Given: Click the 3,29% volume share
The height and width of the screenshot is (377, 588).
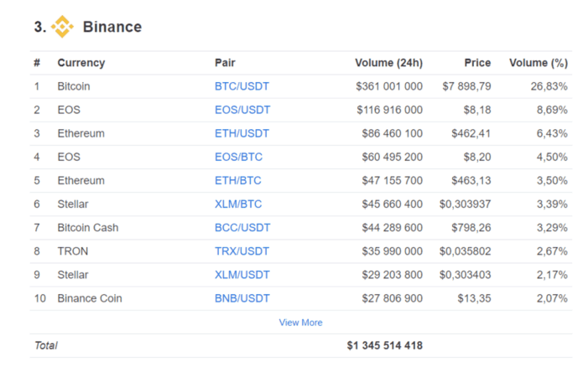Looking at the screenshot, I should tap(552, 228).
